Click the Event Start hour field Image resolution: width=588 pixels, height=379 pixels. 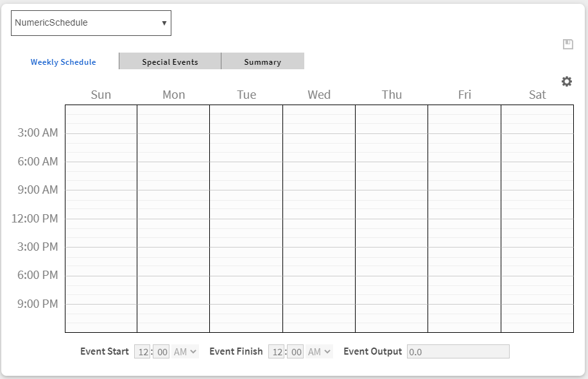(x=143, y=351)
